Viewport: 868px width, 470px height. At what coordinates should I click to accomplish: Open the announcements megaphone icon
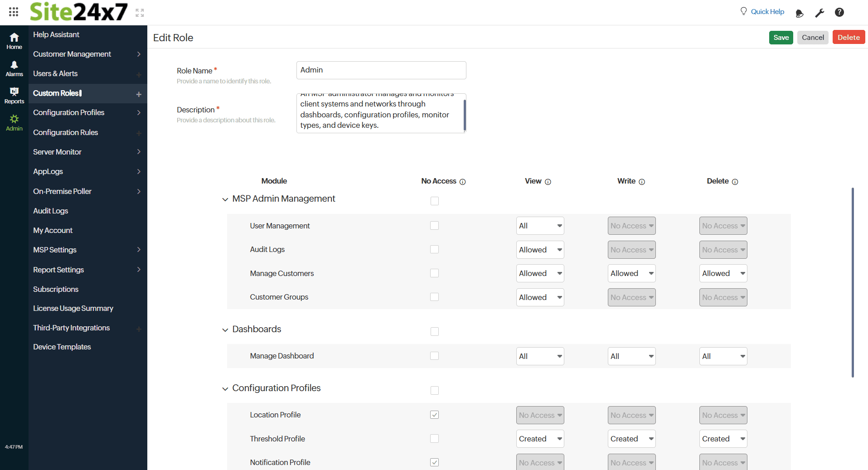(800, 13)
